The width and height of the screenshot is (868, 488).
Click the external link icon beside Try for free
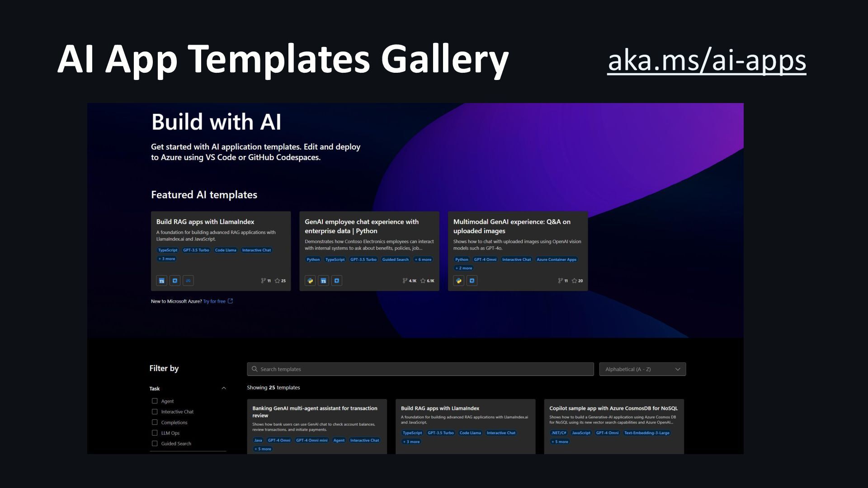(x=230, y=301)
